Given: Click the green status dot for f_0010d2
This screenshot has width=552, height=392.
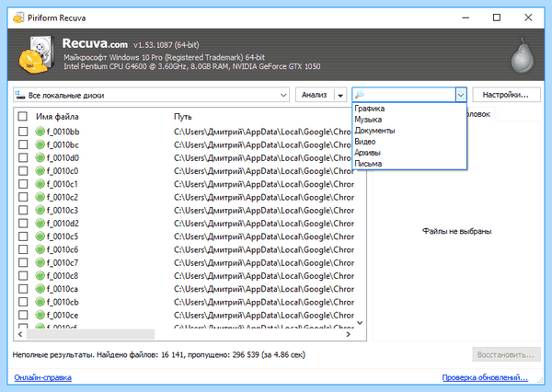Looking at the screenshot, I should point(40,224).
